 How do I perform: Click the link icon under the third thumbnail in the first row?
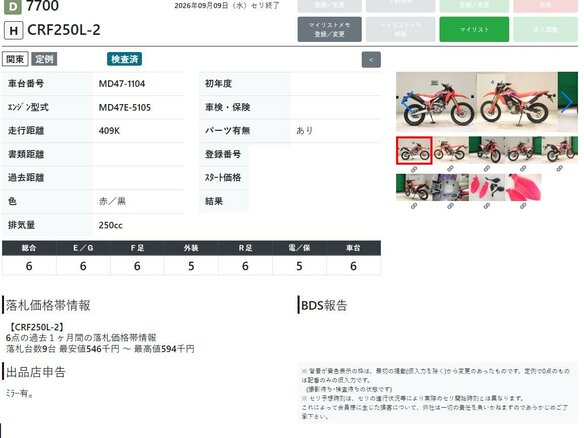(x=486, y=169)
